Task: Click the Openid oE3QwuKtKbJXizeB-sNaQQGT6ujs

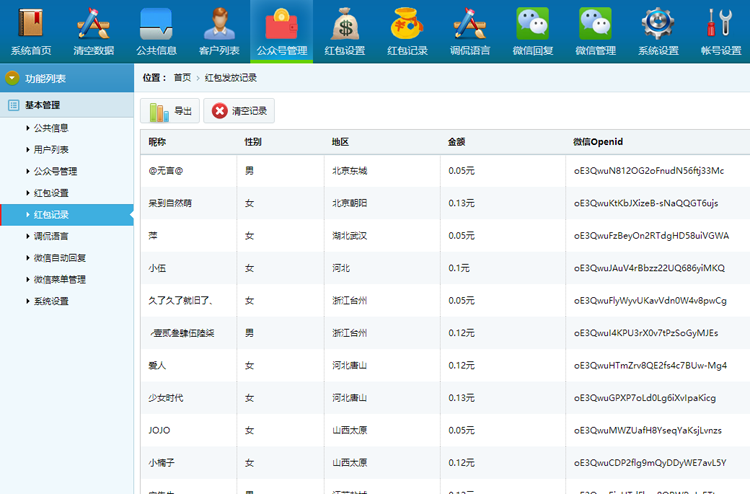Action: click(646, 203)
